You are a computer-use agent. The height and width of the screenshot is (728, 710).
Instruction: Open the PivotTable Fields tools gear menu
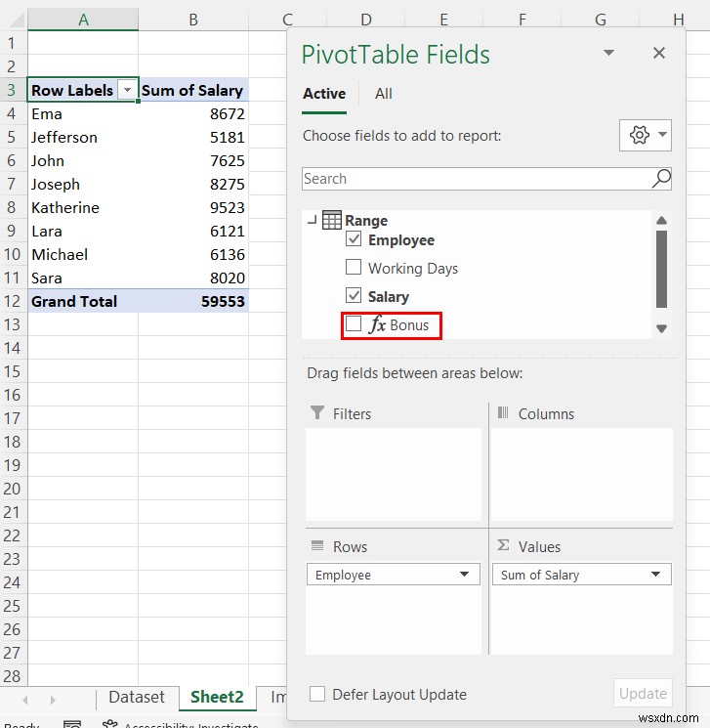(645, 135)
